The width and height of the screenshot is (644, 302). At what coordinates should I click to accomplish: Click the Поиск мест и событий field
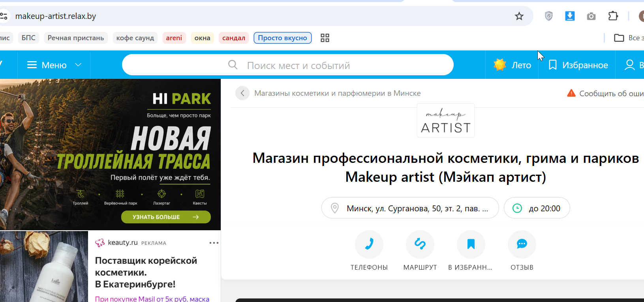click(x=288, y=65)
